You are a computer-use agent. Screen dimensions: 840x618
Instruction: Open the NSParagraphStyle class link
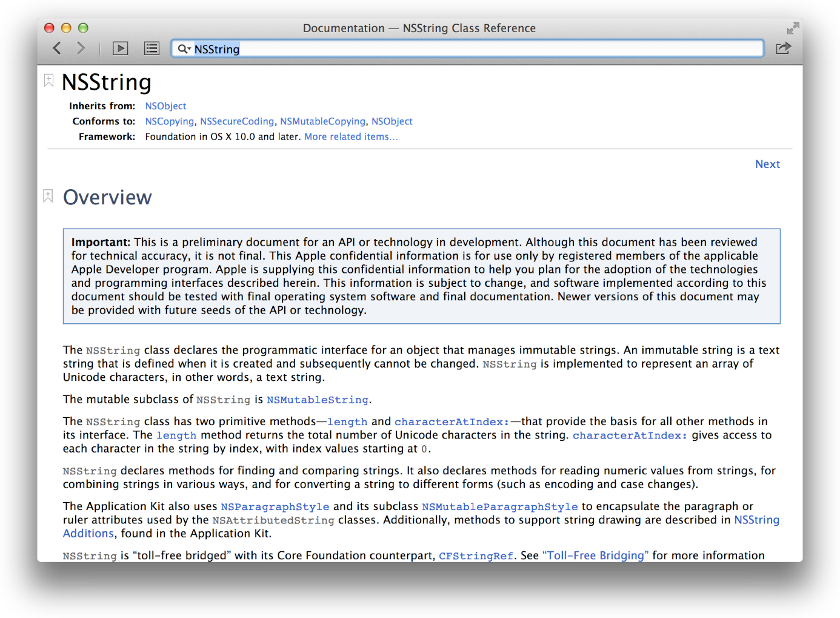tap(275, 506)
